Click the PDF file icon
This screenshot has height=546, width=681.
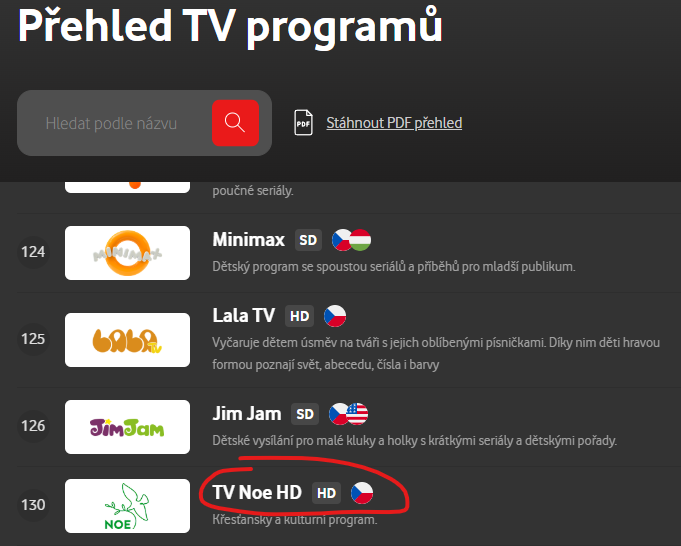tap(303, 122)
